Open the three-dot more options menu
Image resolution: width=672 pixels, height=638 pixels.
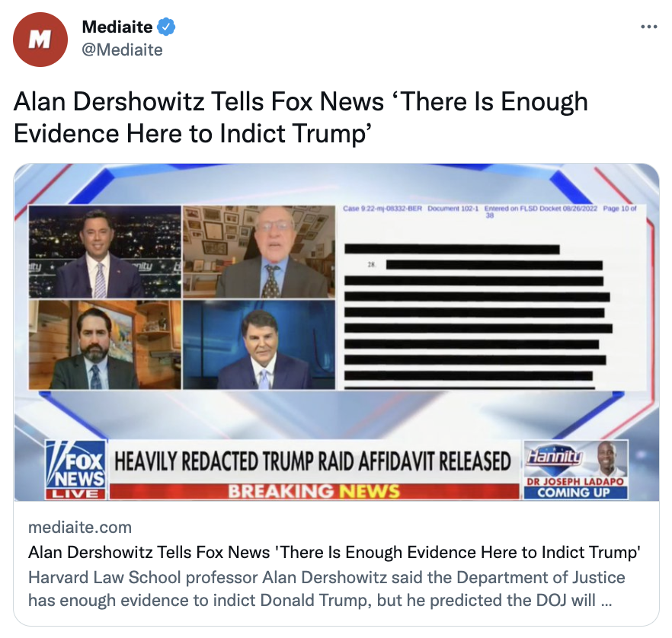[x=649, y=27]
